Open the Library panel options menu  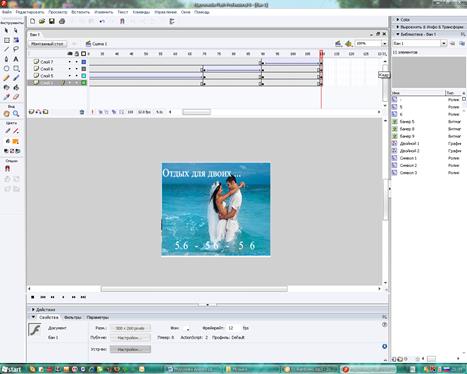463,34
